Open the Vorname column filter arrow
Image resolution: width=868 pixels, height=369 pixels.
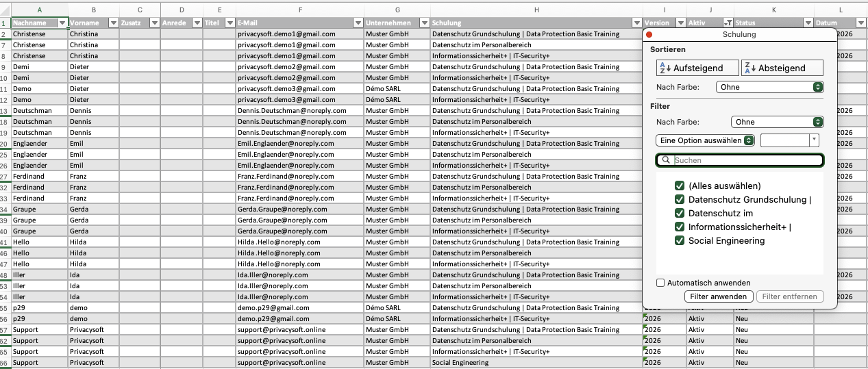(x=113, y=23)
